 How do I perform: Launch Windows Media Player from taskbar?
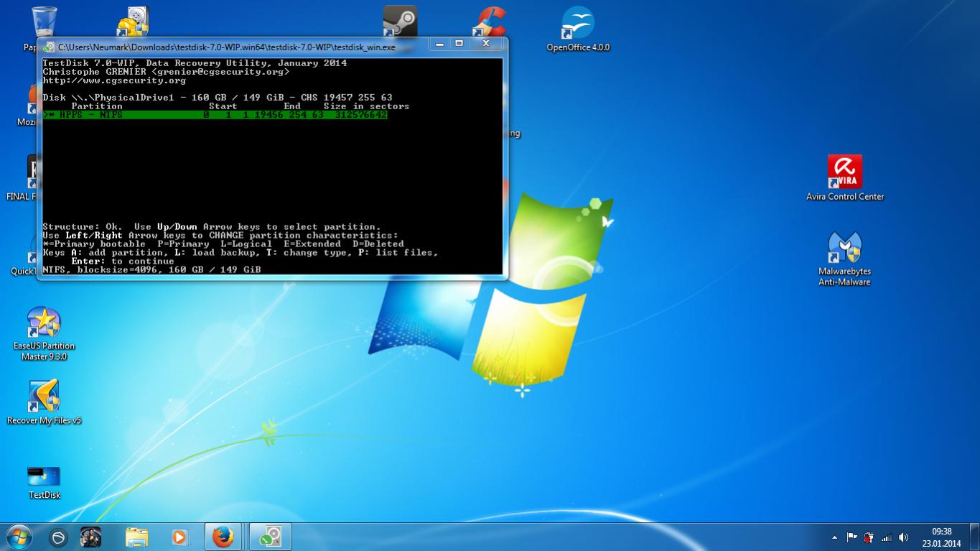179,537
